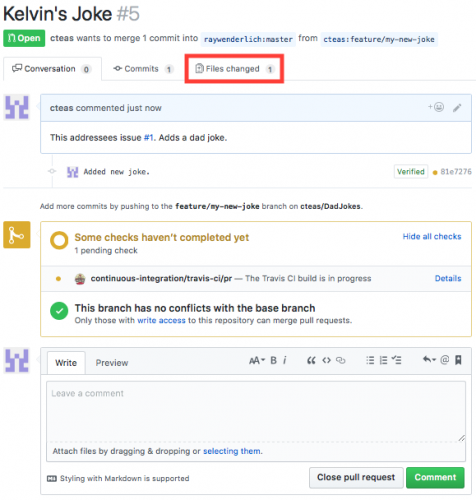The image size is (476, 500).
Task: Click the Verified badge
Action: click(411, 172)
